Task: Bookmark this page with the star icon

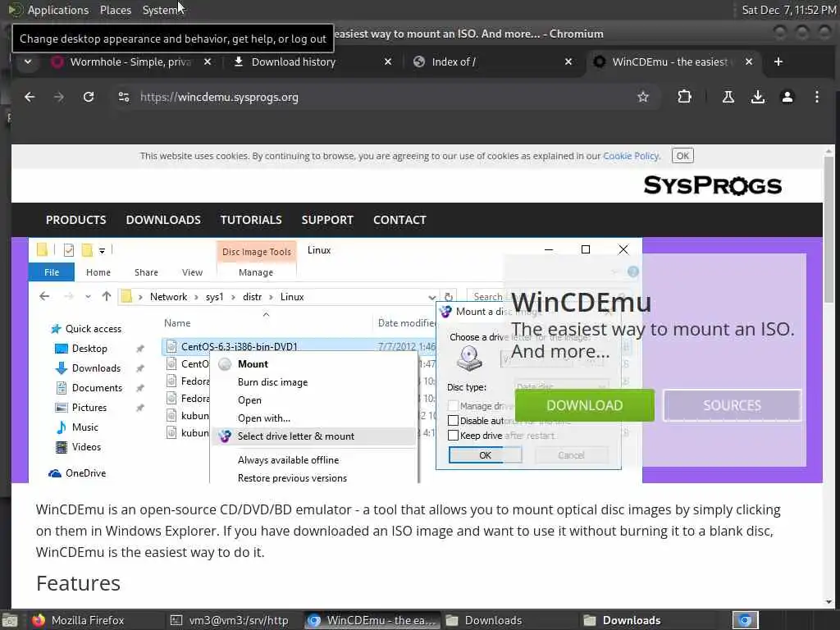Action: [643, 97]
